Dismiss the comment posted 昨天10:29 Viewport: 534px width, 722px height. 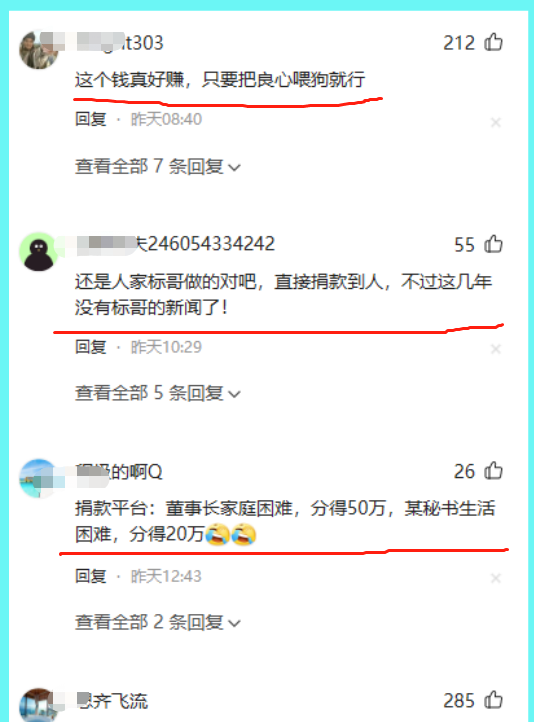point(496,349)
